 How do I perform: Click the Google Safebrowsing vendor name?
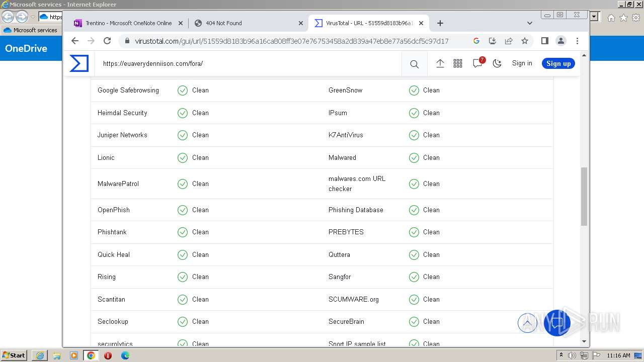(128, 90)
